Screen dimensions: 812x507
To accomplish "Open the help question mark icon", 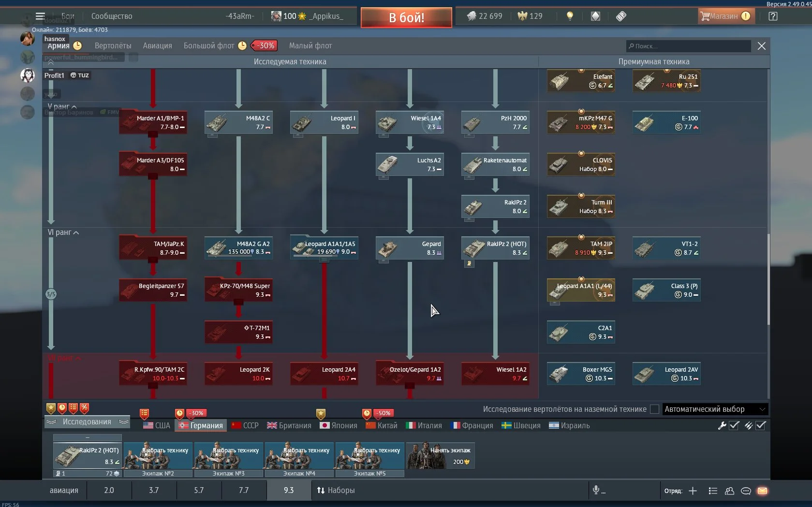I will [x=773, y=16].
